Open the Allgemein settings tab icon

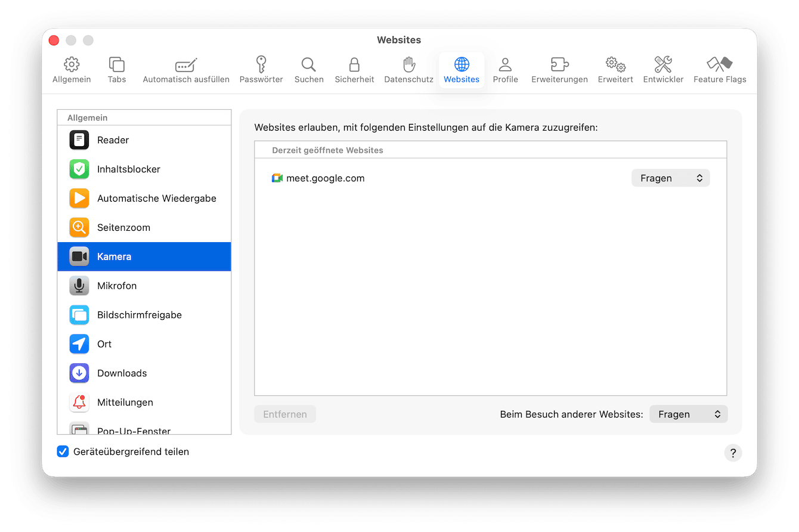tap(72, 69)
